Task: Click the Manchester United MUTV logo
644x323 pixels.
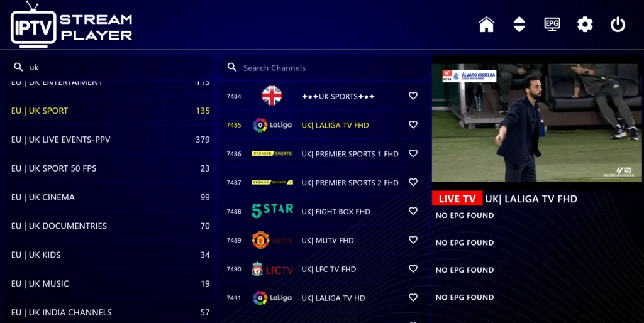Action: click(272, 240)
